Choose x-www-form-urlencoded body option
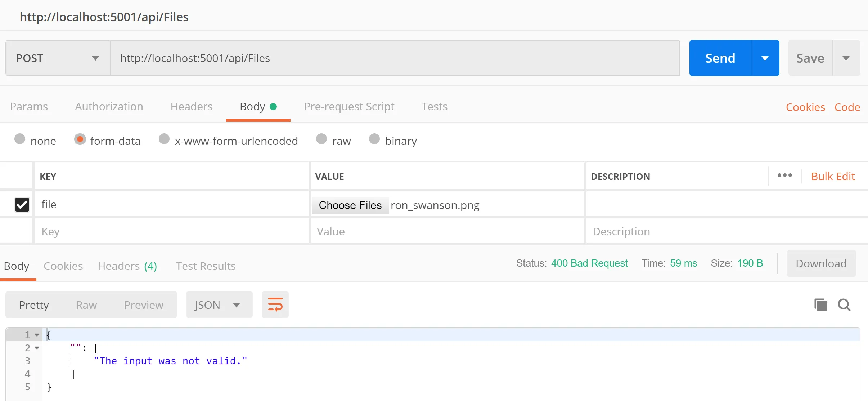 [x=164, y=139]
